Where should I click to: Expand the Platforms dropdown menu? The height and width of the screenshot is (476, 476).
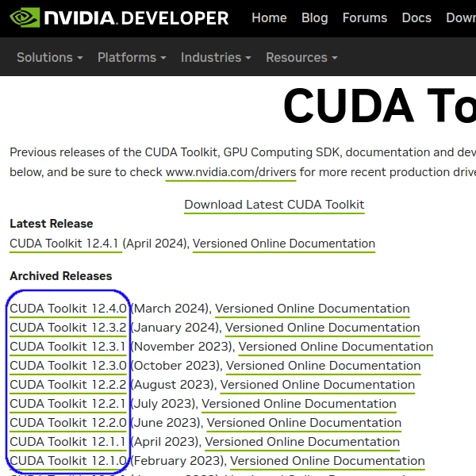coord(132,57)
